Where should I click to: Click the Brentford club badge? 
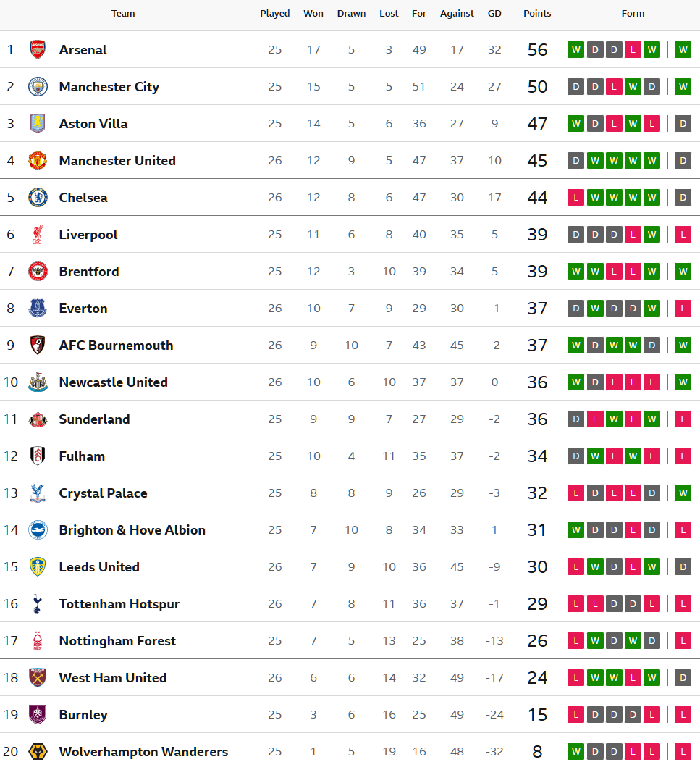pos(38,272)
